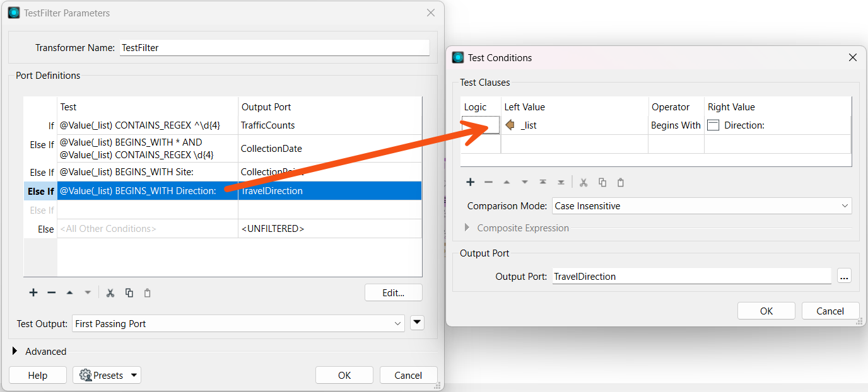This screenshot has height=392, width=868.
Task: Click the arrow button beside Test Output
Action: (417, 323)
